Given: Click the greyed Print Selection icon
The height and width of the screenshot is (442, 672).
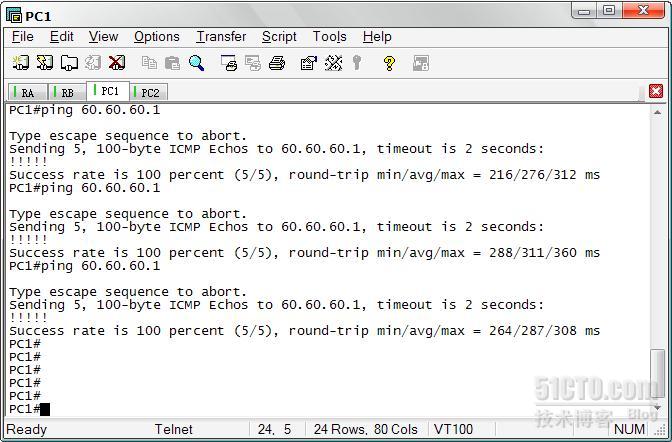Looking at the screenshot, I should click(253, 63).
